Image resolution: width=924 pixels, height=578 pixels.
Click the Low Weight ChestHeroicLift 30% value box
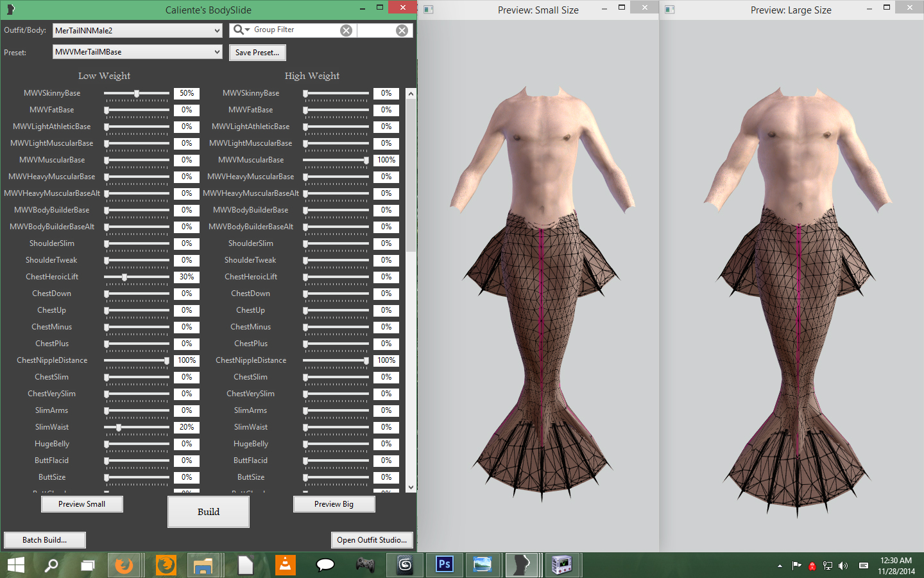(x=187, y=277)
